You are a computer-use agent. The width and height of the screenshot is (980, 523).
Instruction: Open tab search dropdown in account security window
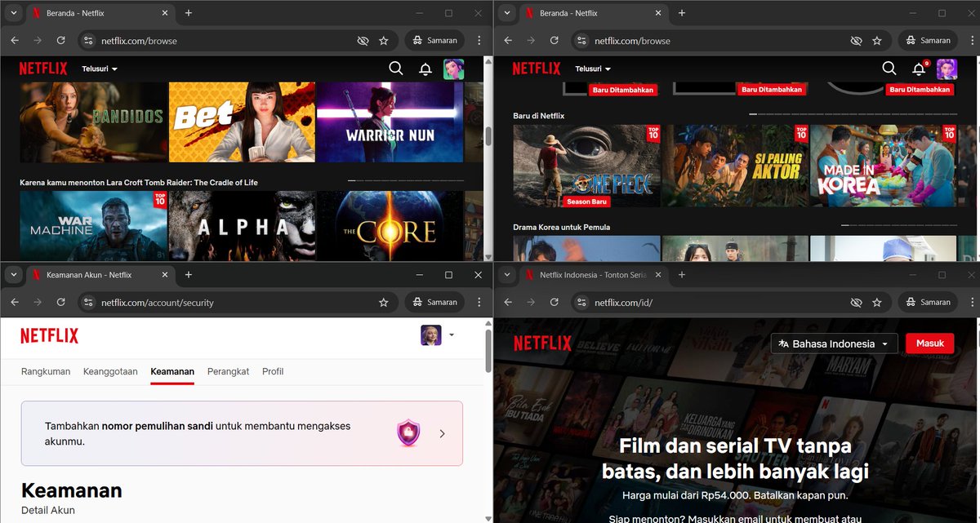(x=13, y=275)
